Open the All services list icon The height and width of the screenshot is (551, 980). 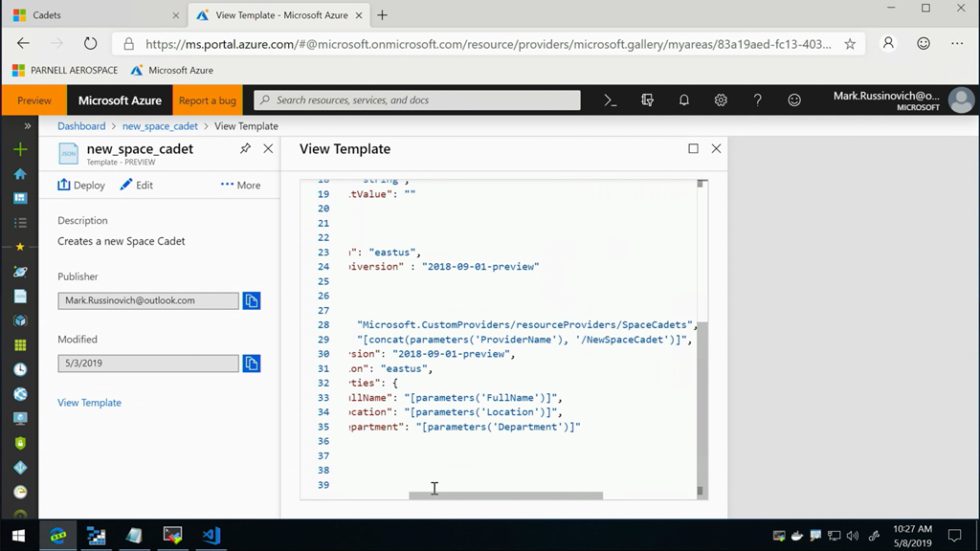[20, 223]
